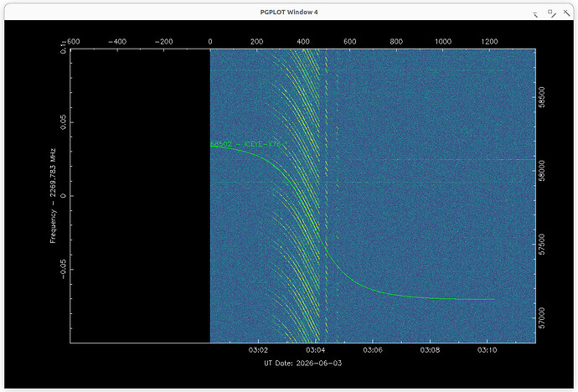The width and height of the screenshot is (578, 392).
Task: Click the 03:02 time axis label
Action: pyautogui.click(x=258, y=349)
